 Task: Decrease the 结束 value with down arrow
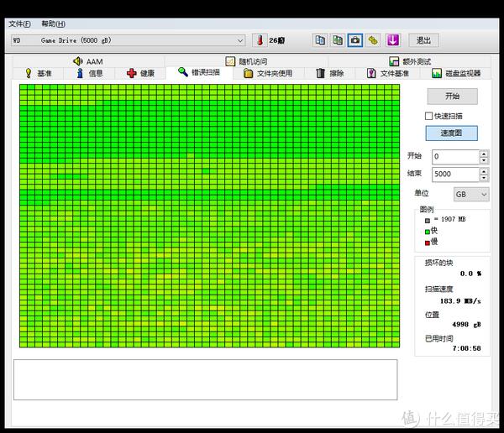pyautogui.click(x=484, y=178)
